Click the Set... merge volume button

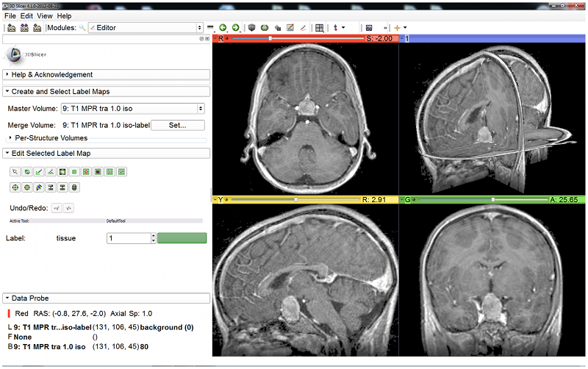coord(177,125)
